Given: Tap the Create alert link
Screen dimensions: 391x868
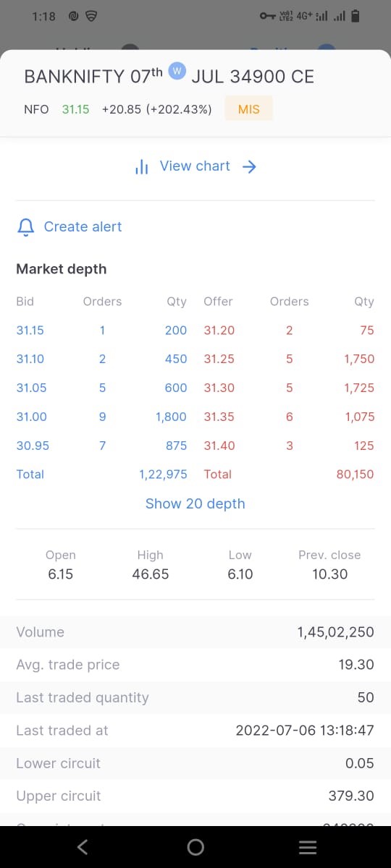Looking at the screenshot, I should (x=83, y=227).
